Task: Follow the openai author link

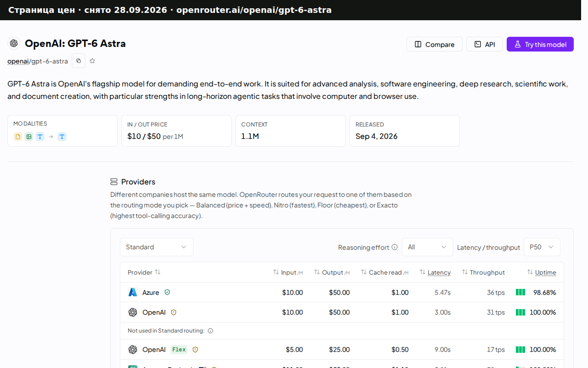Action: pyautogui.click(x=18, y=61)
